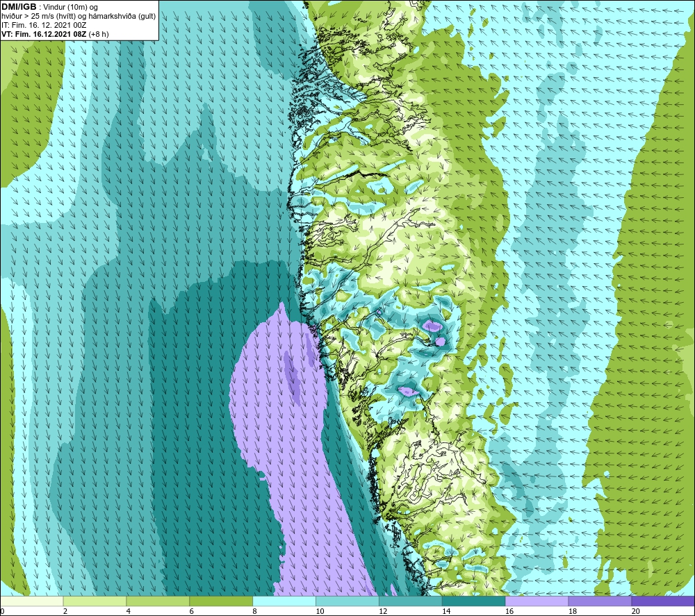Click the above 20 m/s dark purple swatch

pos(662,601)
